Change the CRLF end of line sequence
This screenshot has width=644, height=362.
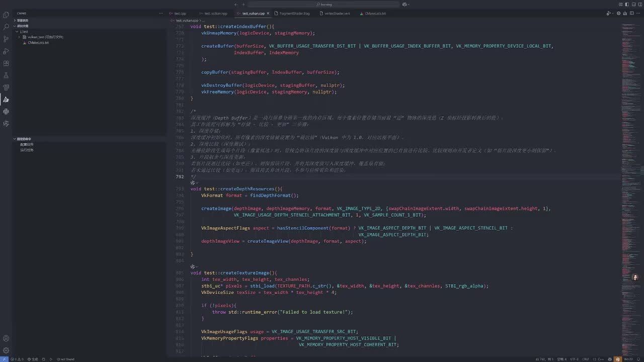(x=586, y=359)
